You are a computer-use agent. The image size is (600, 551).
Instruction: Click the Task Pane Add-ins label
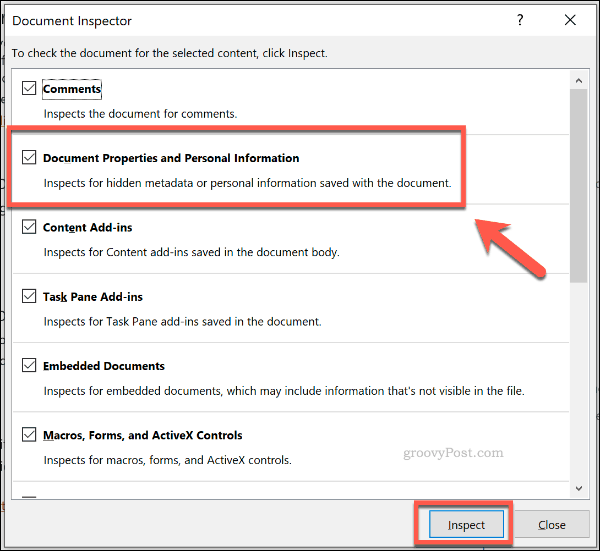93,297
